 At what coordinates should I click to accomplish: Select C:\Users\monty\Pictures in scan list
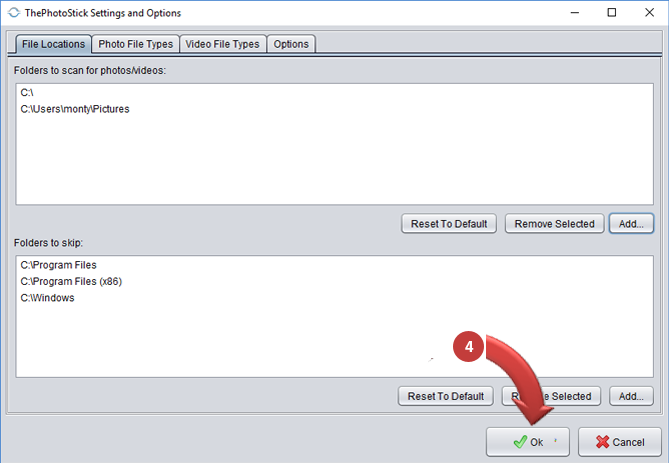coord(334,109)
